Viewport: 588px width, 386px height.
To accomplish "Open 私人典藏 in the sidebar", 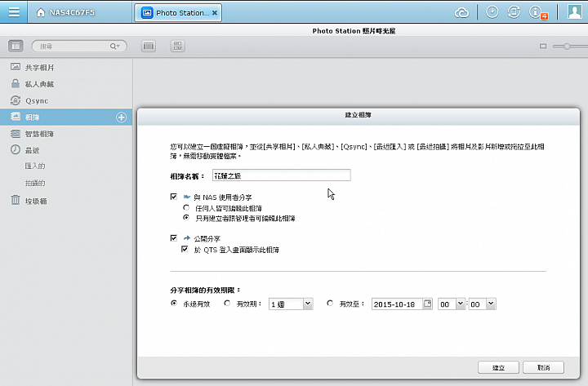I will pyautogui.click(x=66, y=84).
